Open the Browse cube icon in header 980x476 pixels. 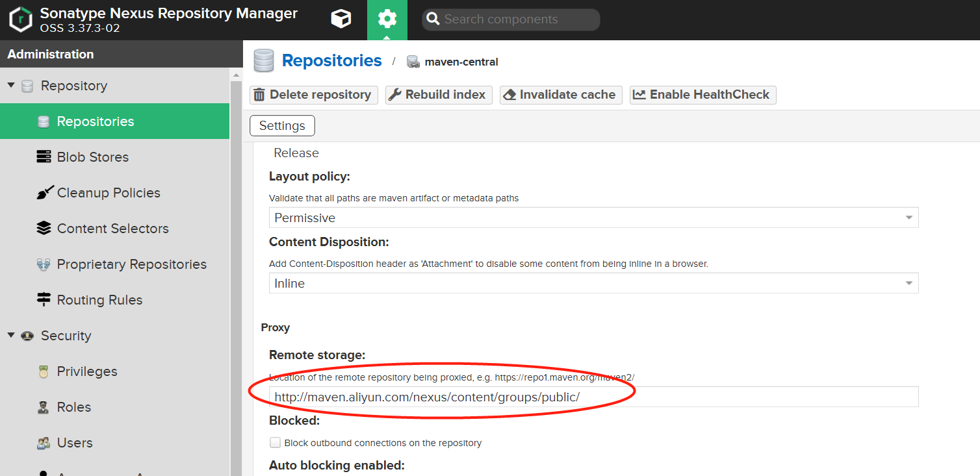pyautogui.click(x=341, y=19)
